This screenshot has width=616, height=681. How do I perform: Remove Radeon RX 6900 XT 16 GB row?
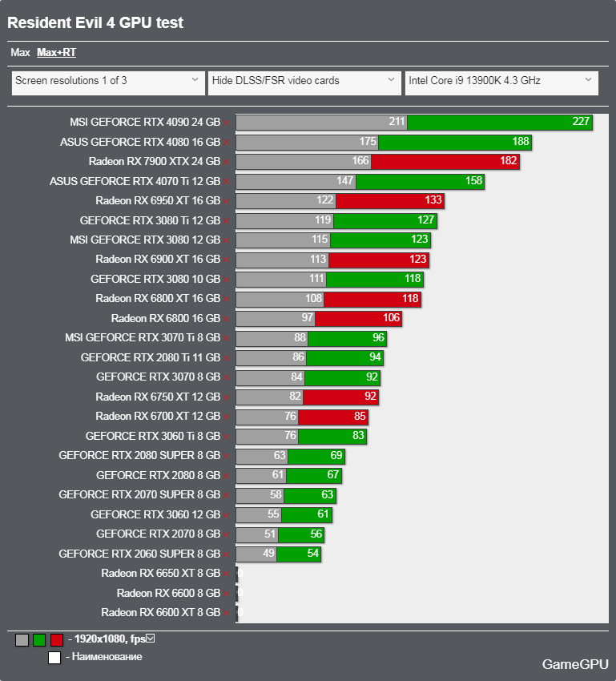click(226, 260)
